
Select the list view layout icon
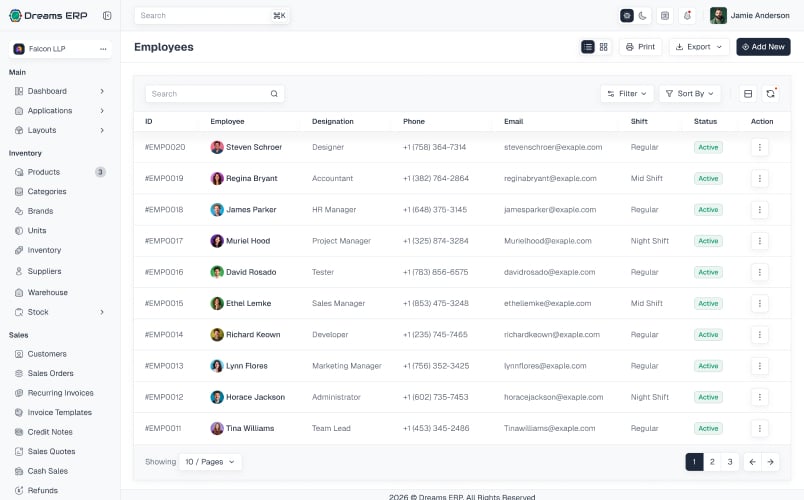click(x=588, y=47)
